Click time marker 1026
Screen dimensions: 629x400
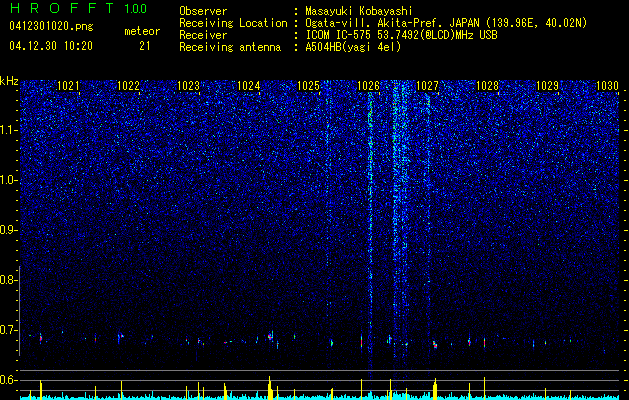coord(368,86)
